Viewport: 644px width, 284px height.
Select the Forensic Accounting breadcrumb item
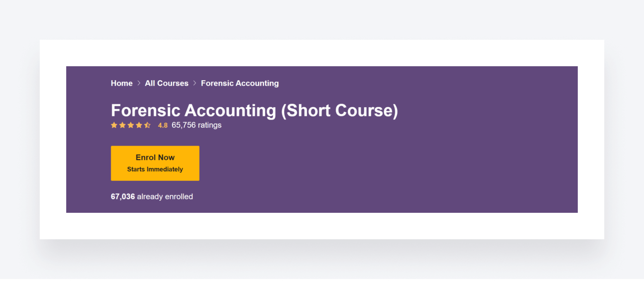coord(240,83)
